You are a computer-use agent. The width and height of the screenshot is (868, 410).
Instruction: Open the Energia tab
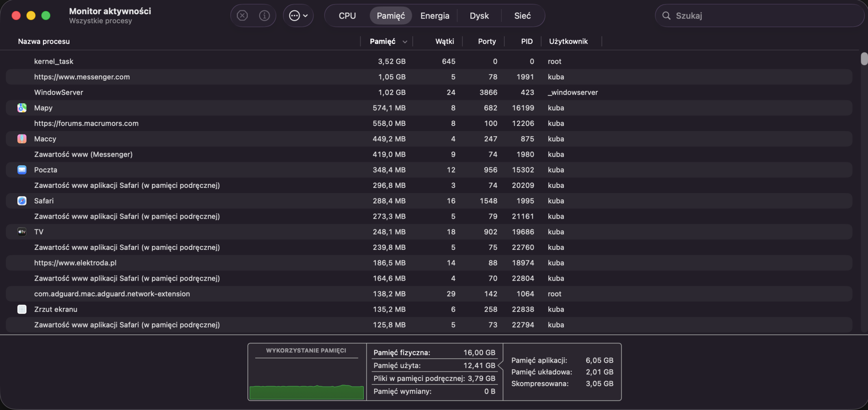point(435,16)
